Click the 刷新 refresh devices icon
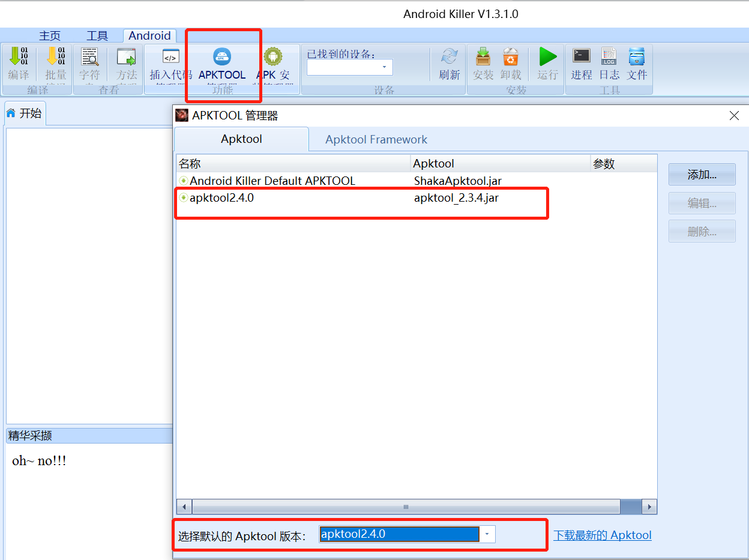 pyautogui.click(x=450, y=56)
